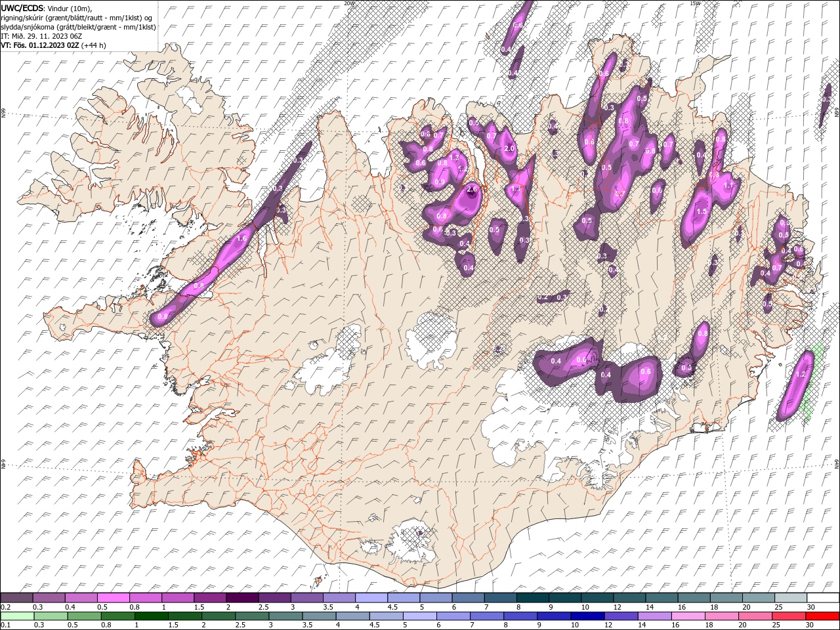The image size is (840, 630).
Task: Click the 0.2 swatch on the snow scale
Action: 16,597
